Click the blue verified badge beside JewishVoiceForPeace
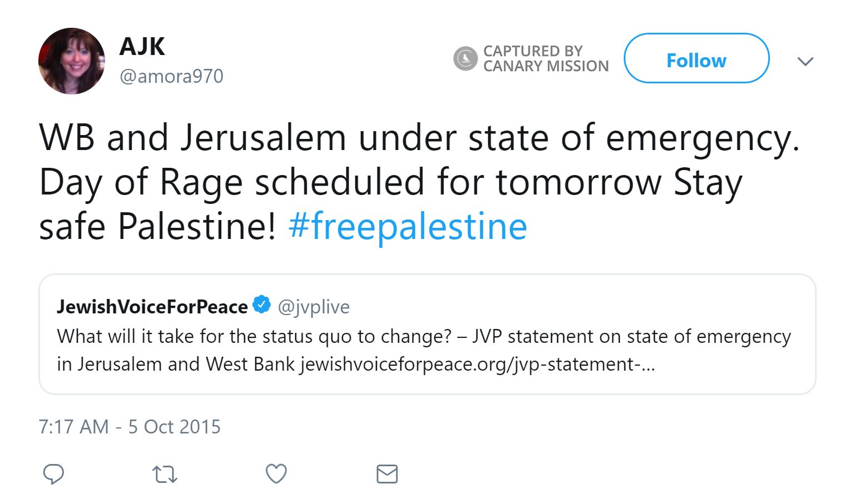Viewport: 845px width, 504px height. tap(262, 305)
